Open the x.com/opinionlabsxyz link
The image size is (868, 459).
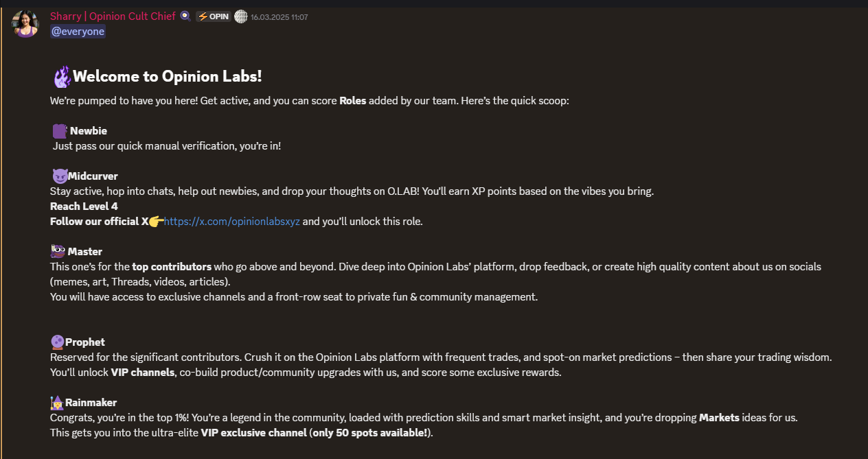pyautogui.click(x=232, y=222)
